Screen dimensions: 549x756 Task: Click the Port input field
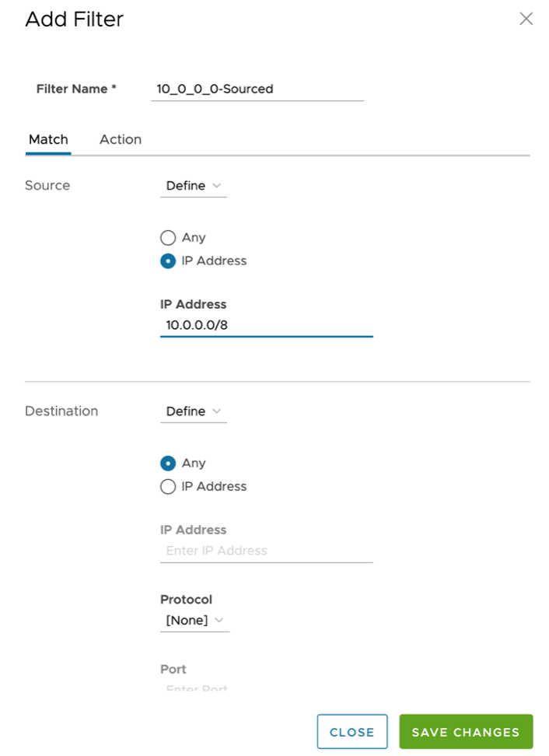point(266,688)
